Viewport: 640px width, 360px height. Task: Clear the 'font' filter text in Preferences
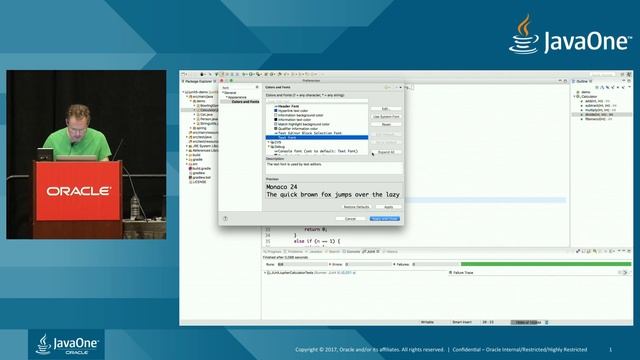257,87
